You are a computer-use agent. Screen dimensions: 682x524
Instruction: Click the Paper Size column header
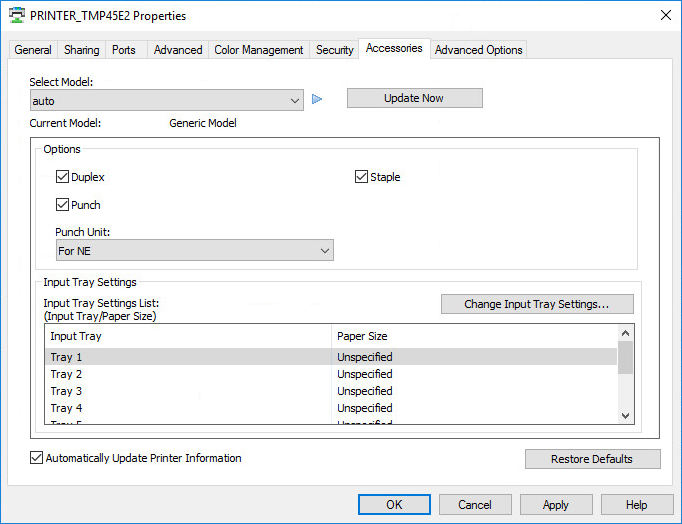(362, 336)
